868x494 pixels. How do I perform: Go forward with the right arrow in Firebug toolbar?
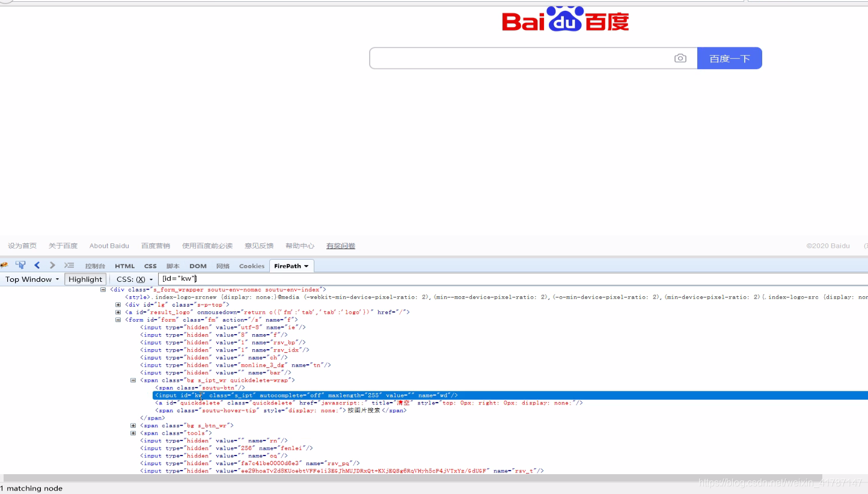pos(52,265)
